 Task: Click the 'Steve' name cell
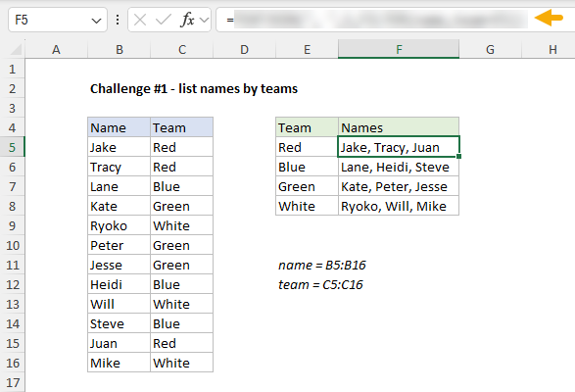click(119, 323)
